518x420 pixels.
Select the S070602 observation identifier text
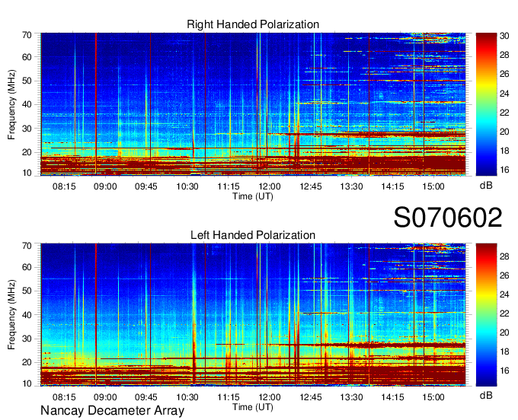click(448, 217)
